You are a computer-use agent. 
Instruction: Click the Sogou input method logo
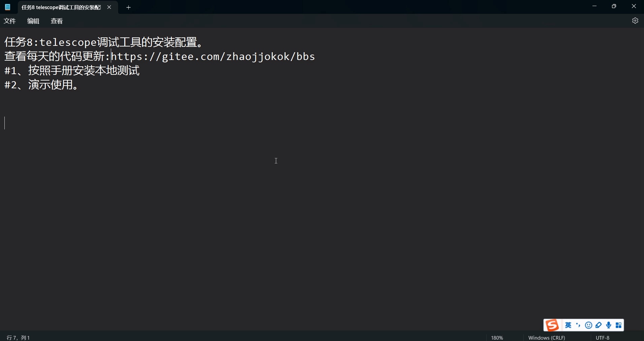552,325
